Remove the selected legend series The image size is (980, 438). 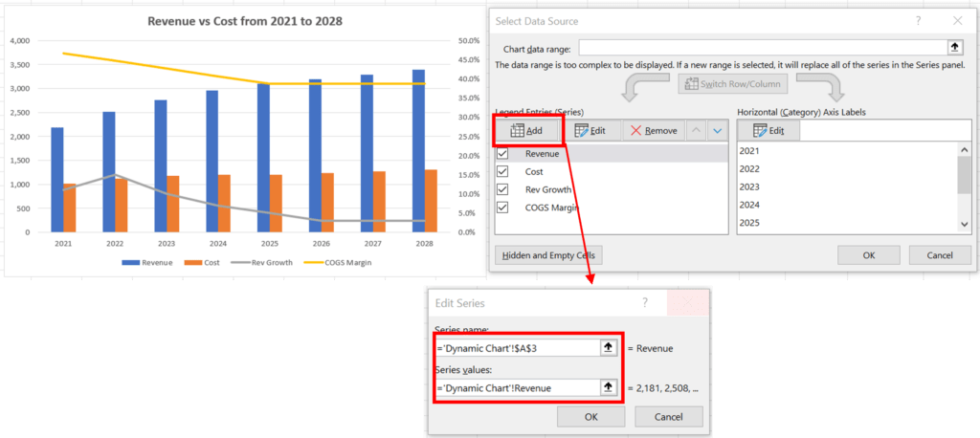pyautogui.click(x=654, y=131)
